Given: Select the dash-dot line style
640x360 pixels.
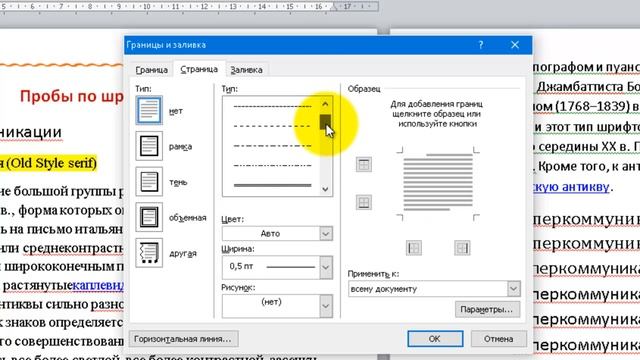Looking at the screenshot, I should point(272,146).
